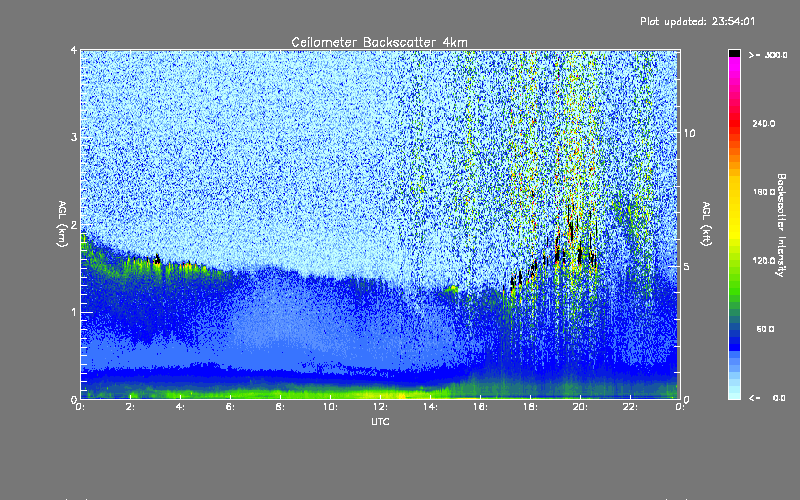Pick the black swatch topping the colorbar
Image resolution: width=800 pixels, height=500 pixels.
pyautogui.click(x=734, y=53)
